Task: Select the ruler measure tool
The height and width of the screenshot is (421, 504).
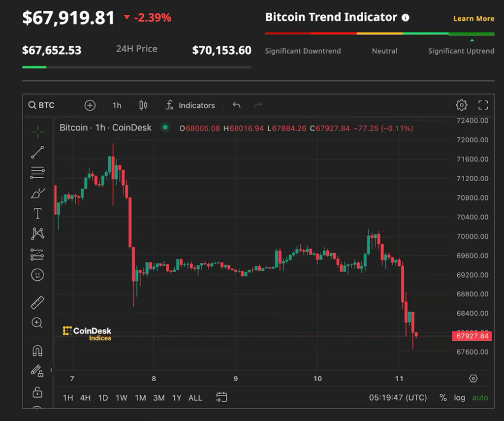Action: (x=37, y=302)
